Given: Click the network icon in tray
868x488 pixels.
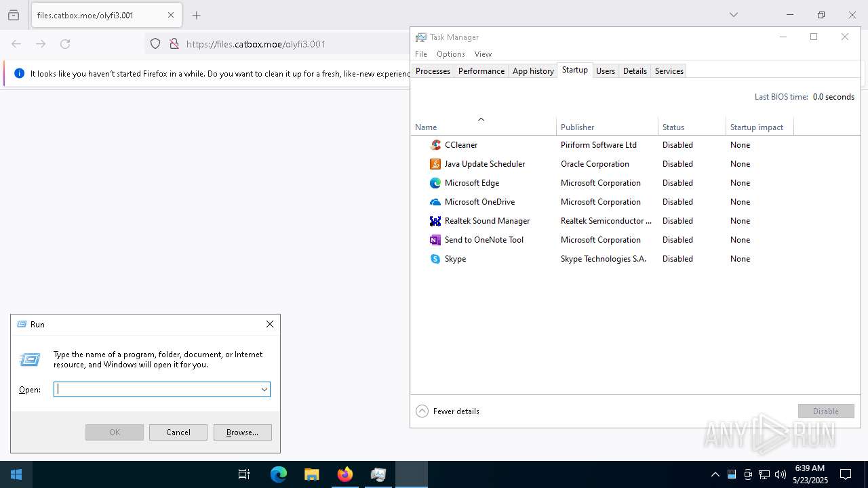Looking at the screenshot, I should point(764,474).
